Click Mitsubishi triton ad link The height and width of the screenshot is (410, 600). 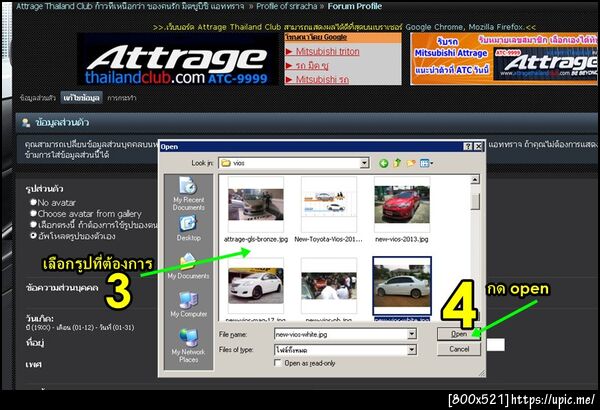[x=328, y=51]
